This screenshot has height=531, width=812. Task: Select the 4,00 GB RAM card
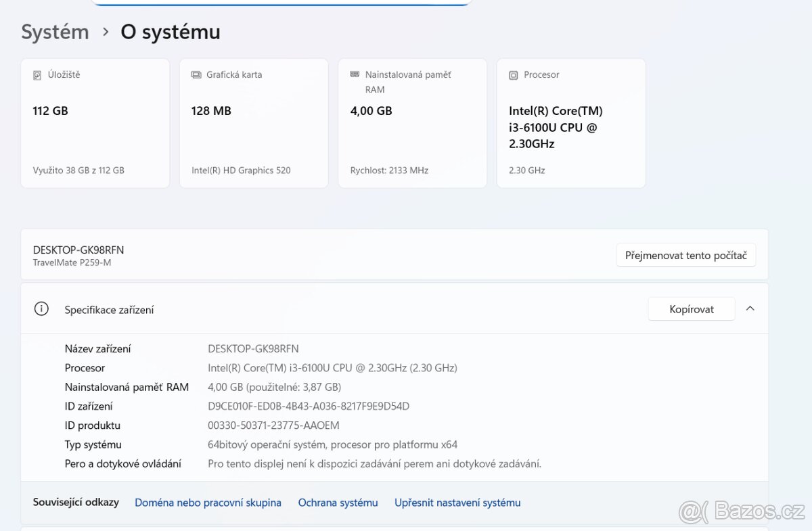(x=412, y=122)
